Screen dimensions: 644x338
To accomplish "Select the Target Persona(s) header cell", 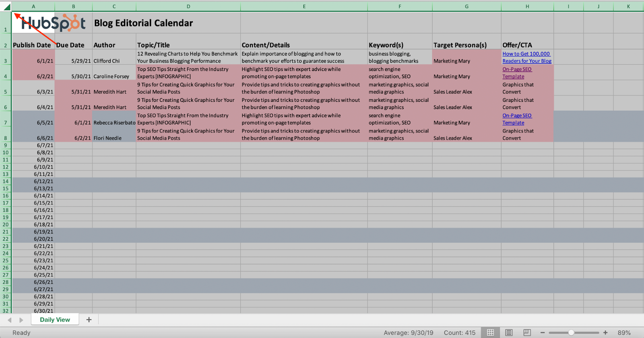I will coord(467,41).
